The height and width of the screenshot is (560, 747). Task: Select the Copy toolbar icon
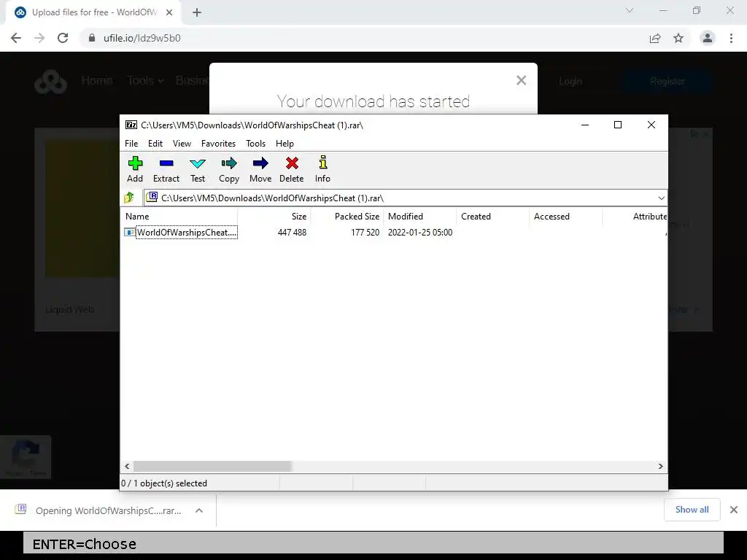tap(228, 169)
